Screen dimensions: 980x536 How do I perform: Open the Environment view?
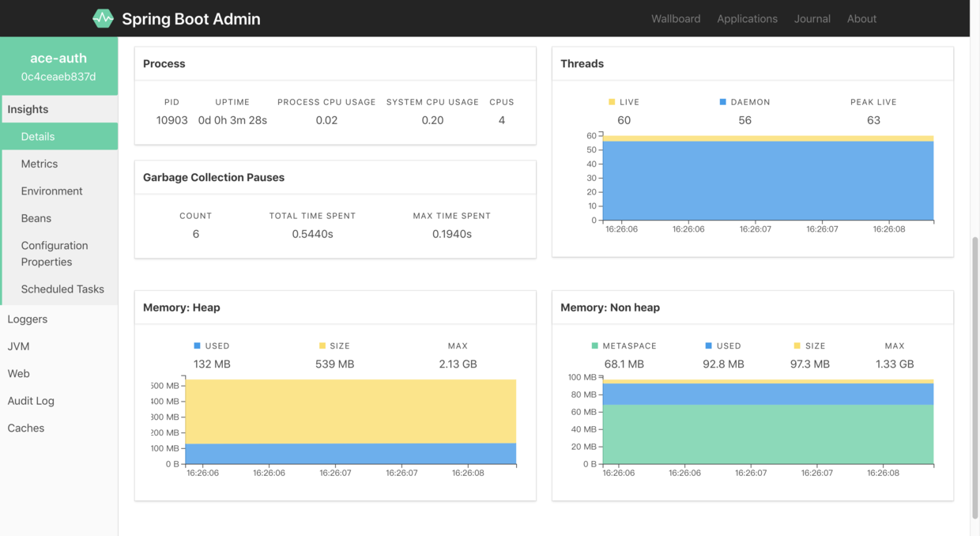pyautogui.click(x=59, y=191)
